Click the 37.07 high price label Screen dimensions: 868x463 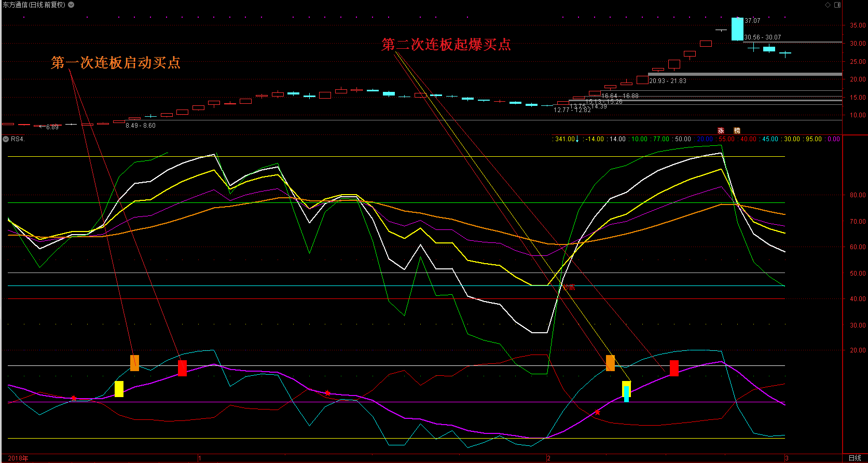(752, 21)
